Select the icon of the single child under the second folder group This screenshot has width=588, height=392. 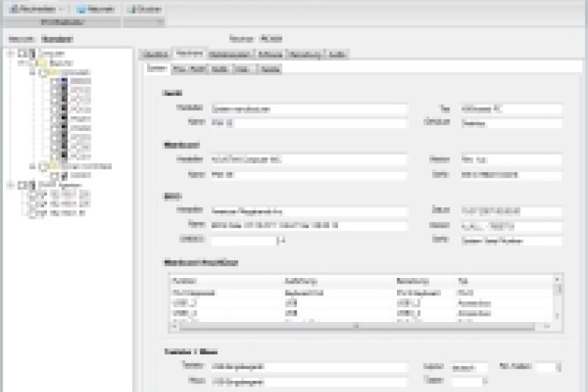click(x=64, y=175)
